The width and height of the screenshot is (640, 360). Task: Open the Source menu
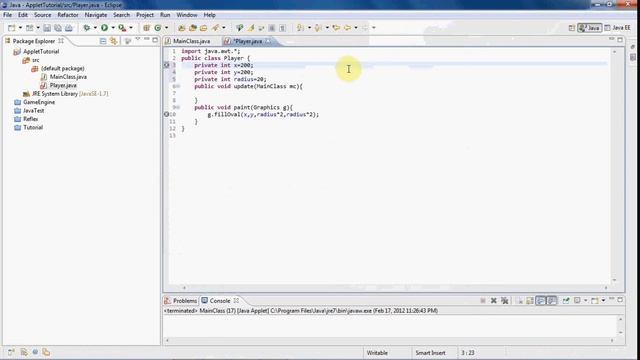tap(42, 15)
